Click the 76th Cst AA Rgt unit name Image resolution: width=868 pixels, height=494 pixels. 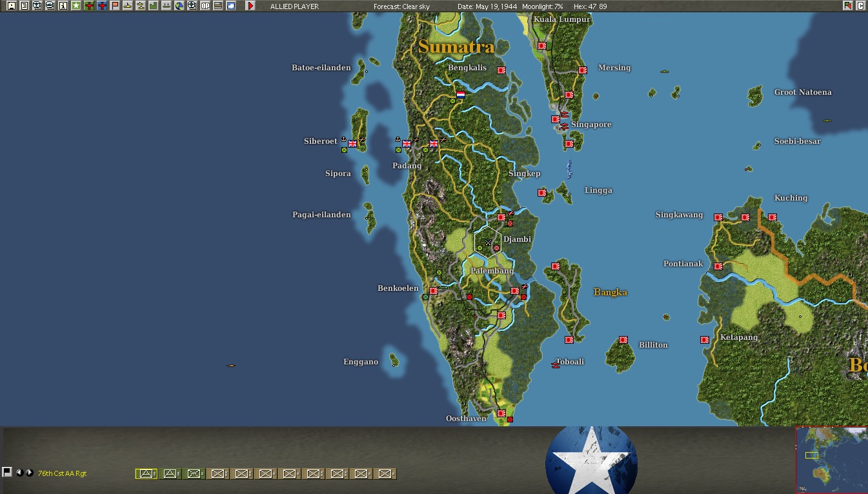[x=62, y=473]
